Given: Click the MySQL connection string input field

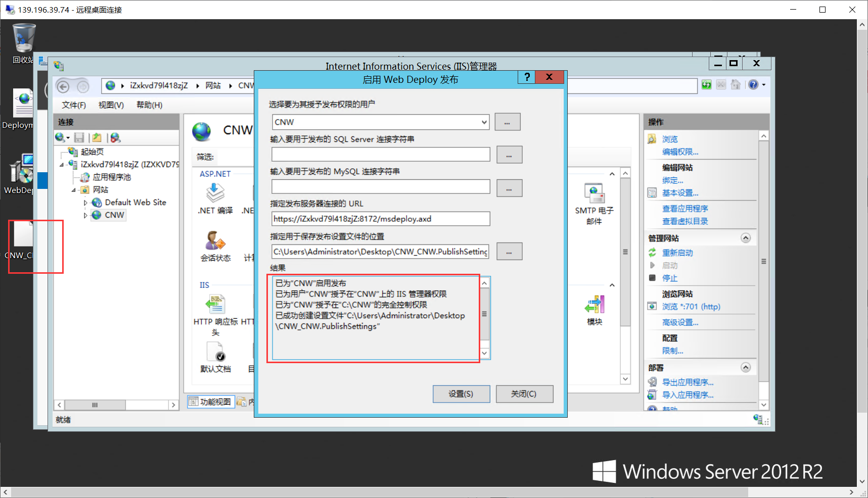Looking at the screenshot, I should (x=379, y=186).
